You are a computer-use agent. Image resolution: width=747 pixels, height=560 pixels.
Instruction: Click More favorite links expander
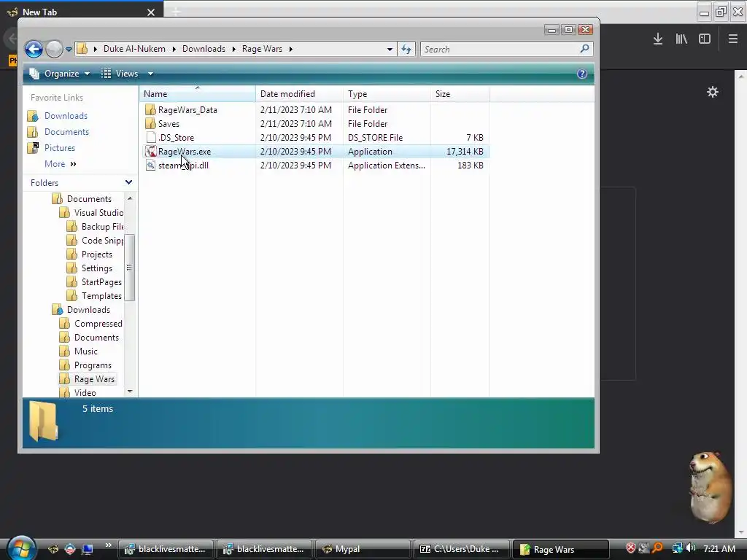[x=60, y=164]
